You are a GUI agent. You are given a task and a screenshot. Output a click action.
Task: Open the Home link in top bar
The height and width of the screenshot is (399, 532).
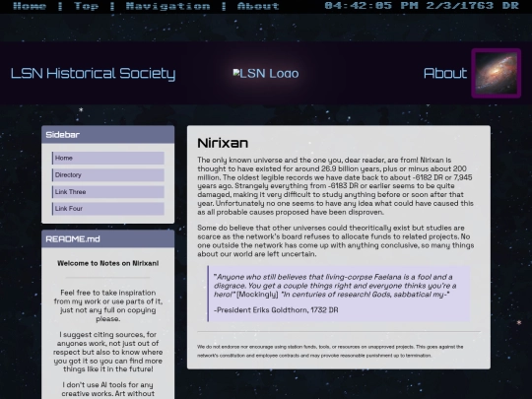click(30, 6)
